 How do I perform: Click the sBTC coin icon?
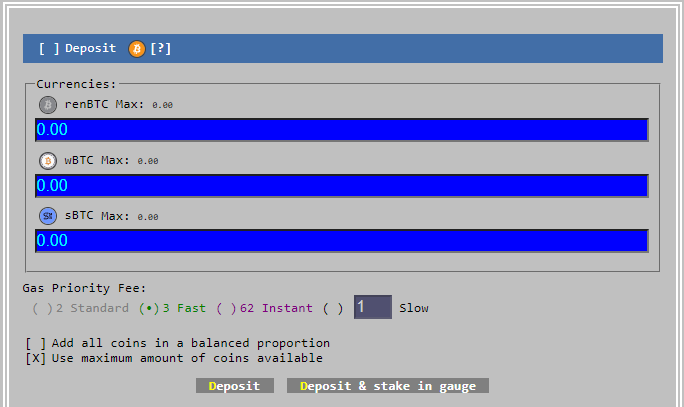tap(48, 216)
